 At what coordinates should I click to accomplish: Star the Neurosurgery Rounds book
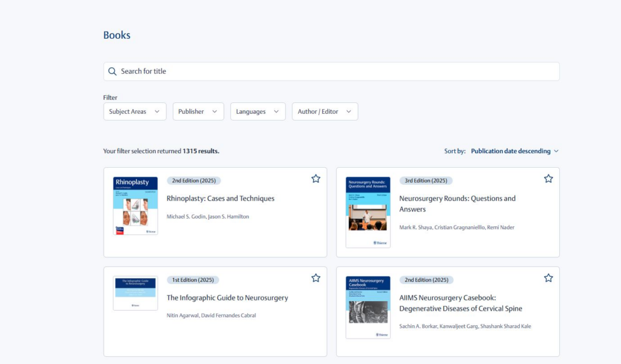coord(548,179)
